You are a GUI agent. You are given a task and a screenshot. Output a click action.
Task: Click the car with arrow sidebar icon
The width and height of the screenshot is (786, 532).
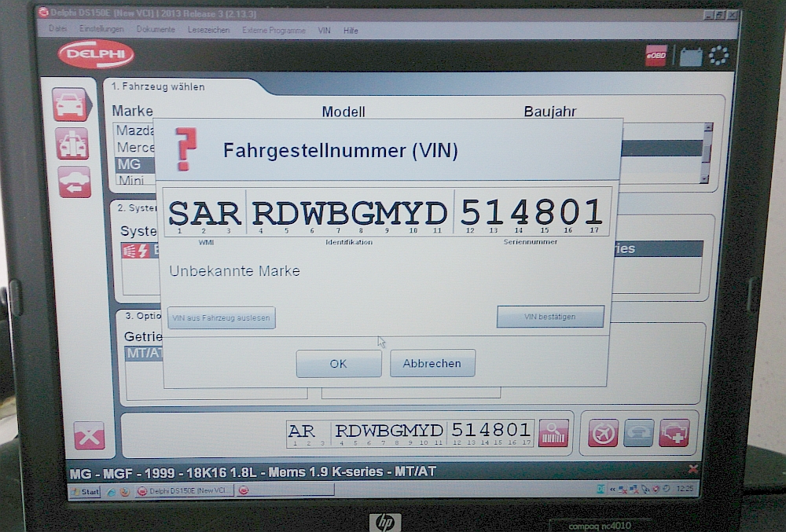point(74,182)
